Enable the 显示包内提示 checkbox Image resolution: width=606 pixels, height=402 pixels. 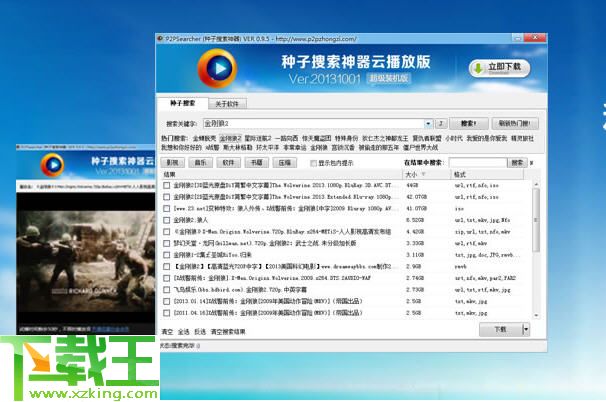(312, 162)
